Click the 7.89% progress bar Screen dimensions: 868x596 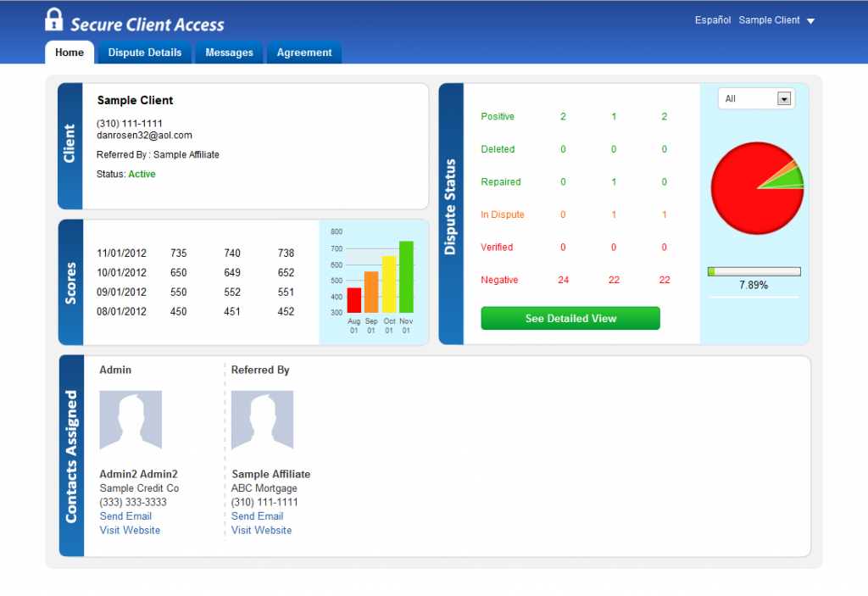(753, 271)
